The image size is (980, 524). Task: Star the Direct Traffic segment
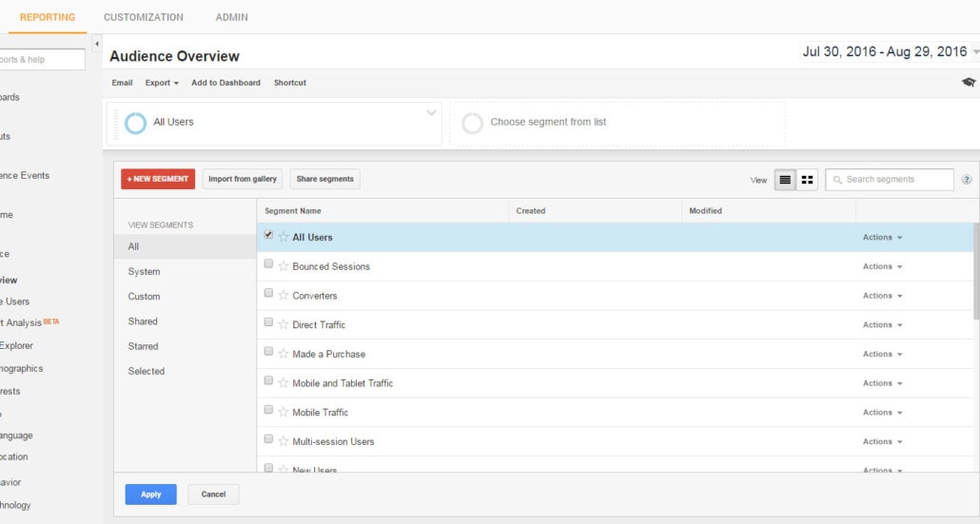[284, 324]
